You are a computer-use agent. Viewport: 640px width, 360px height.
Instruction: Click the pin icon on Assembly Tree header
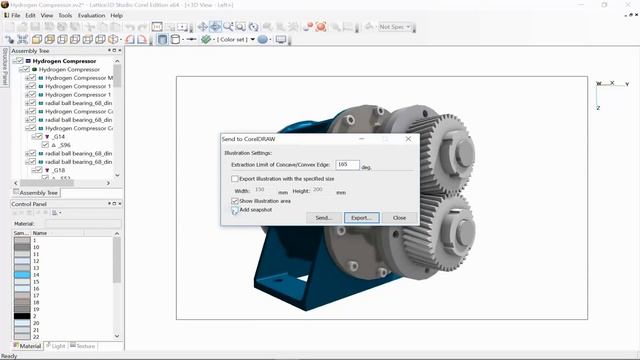[109, 50]
